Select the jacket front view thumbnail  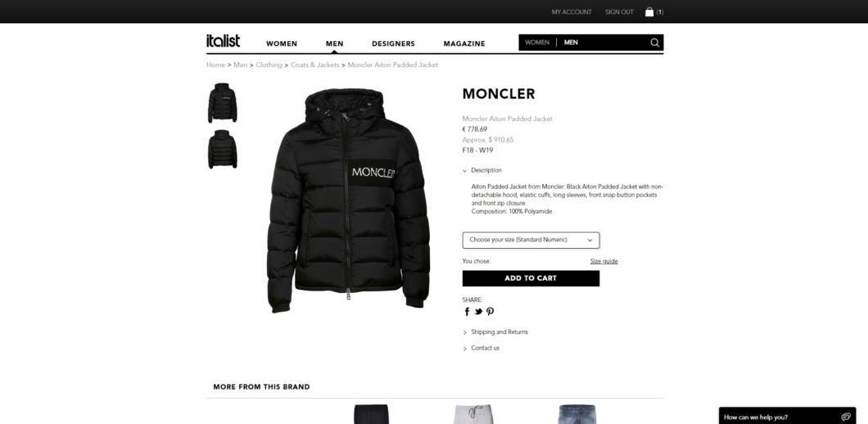223,103
